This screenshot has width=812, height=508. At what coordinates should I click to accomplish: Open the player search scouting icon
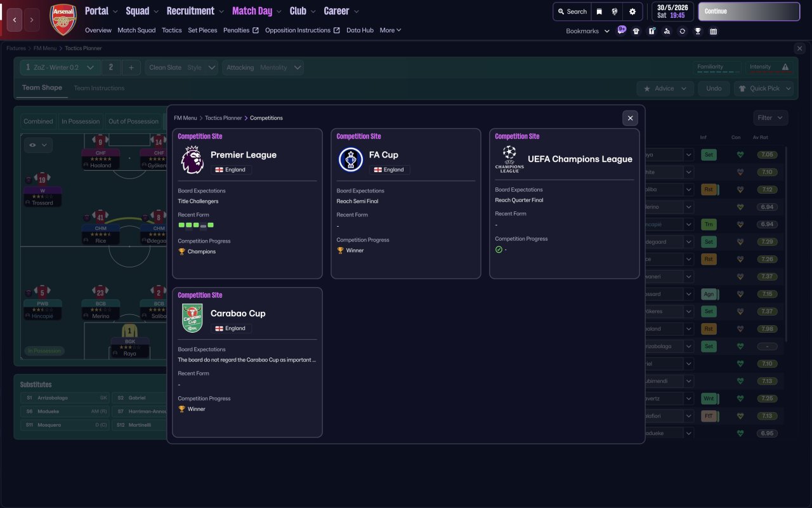click(667, 31)
